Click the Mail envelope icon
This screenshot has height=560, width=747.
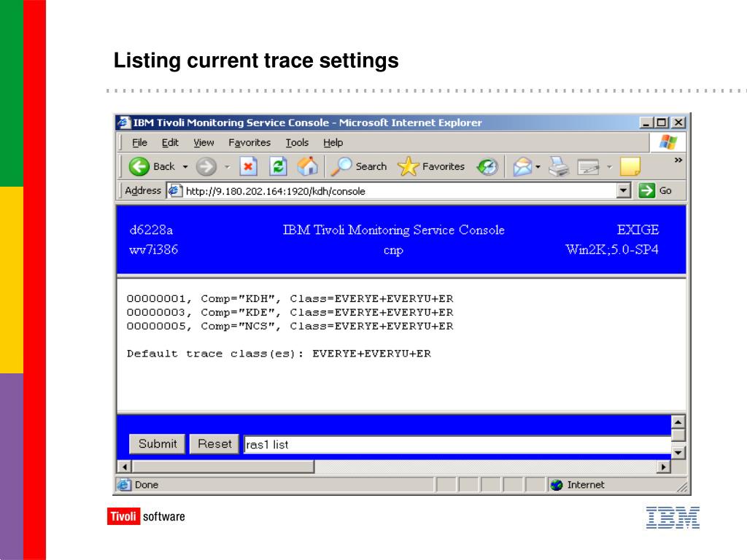[x=522, y=167]
